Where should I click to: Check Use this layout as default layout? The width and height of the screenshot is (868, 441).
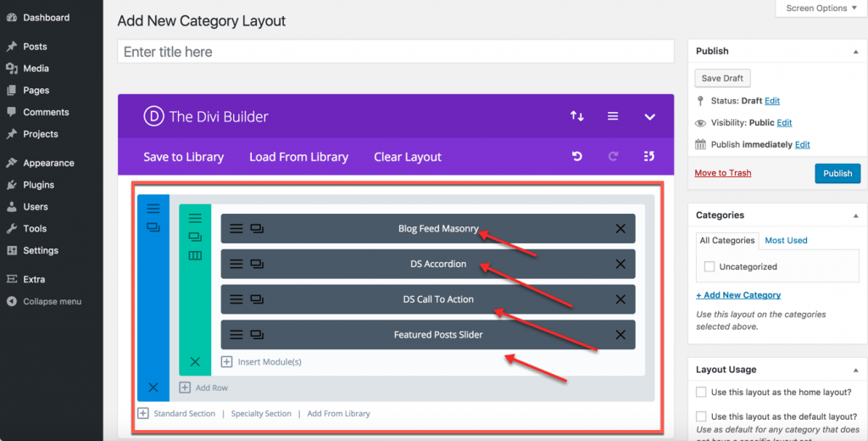point(701,416)
